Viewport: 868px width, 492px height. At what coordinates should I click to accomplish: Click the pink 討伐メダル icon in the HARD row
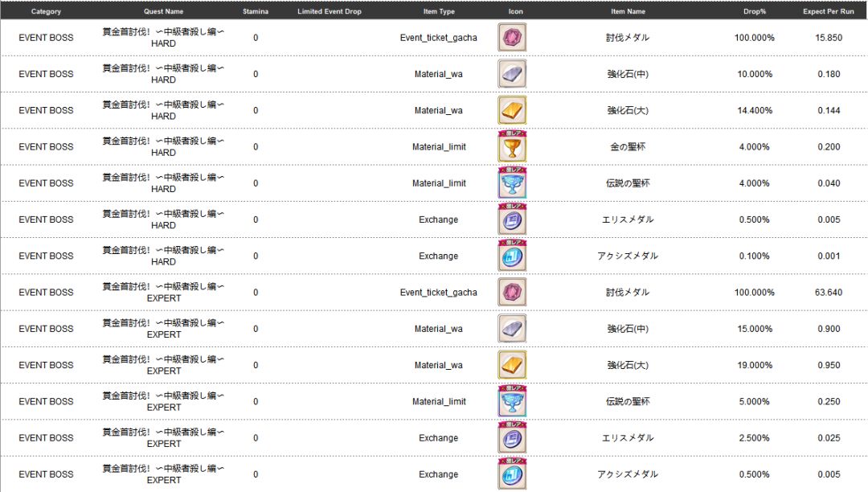(512, 38)
